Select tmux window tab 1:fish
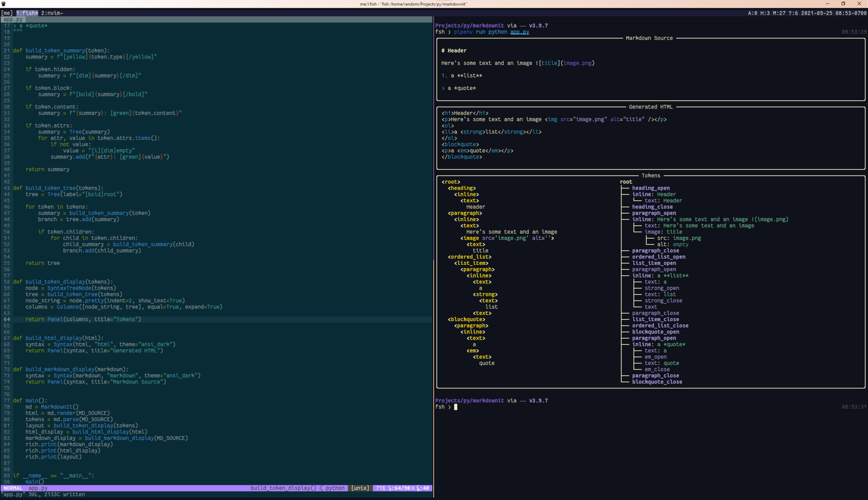 click(27, 13)
